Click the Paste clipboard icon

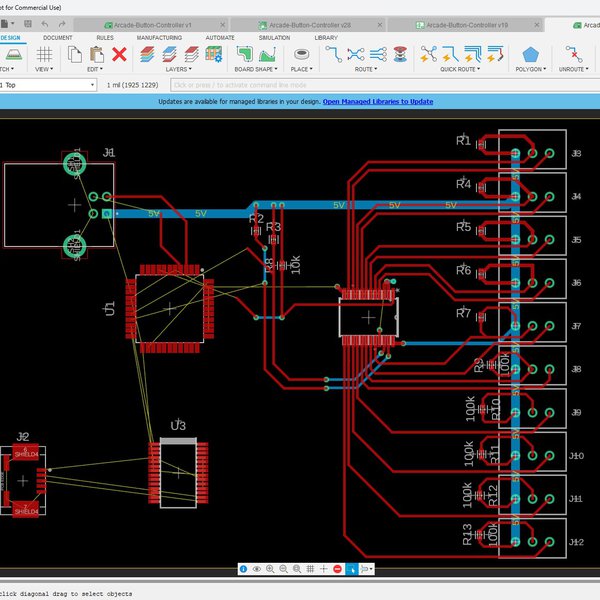[97, 54]
